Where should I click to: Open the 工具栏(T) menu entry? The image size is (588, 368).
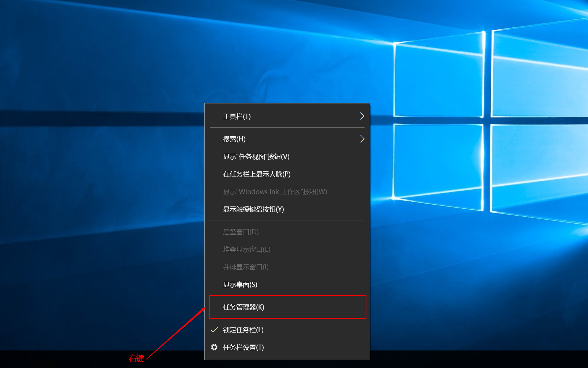click(x=237, y=117)
